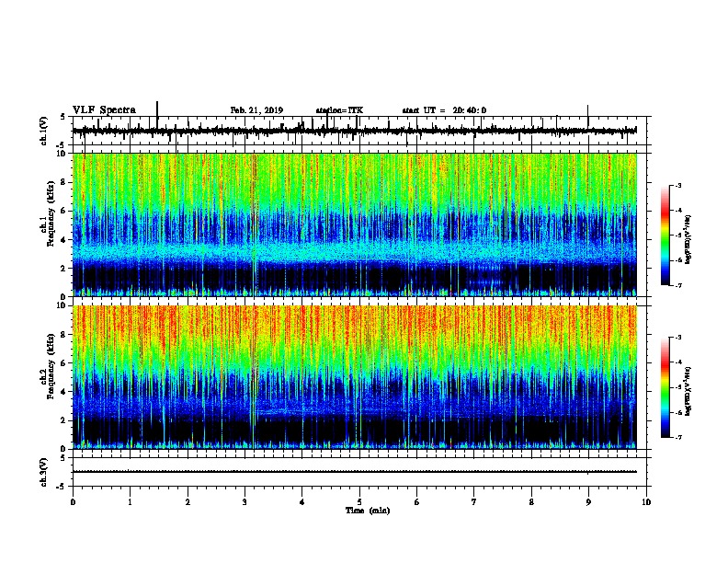Click the "3" minute tick label
The height and width of the screenshot is (563, 728).
tap(245, 502)
